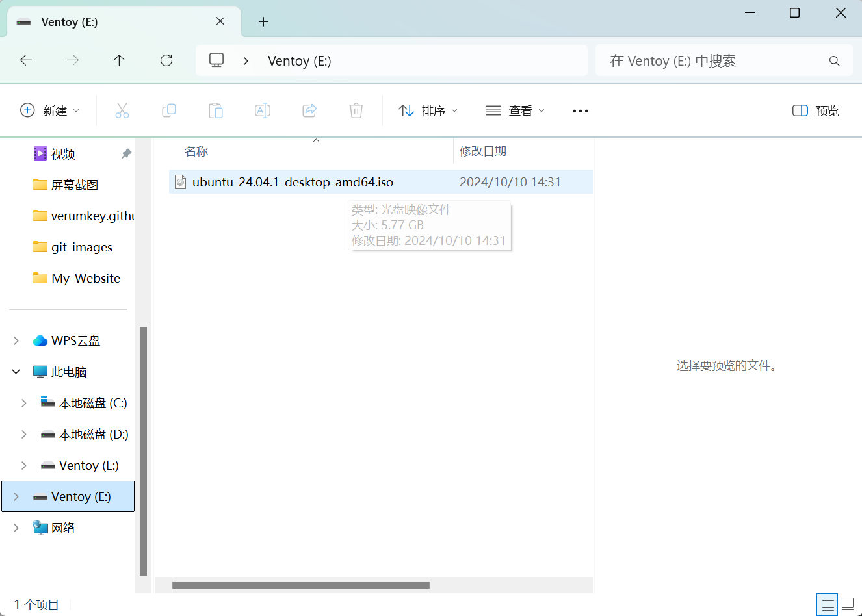The height and width of the screenshot is (616, 862).
Task: Expand the 网络 tree node
Action: tap(16, 528)
